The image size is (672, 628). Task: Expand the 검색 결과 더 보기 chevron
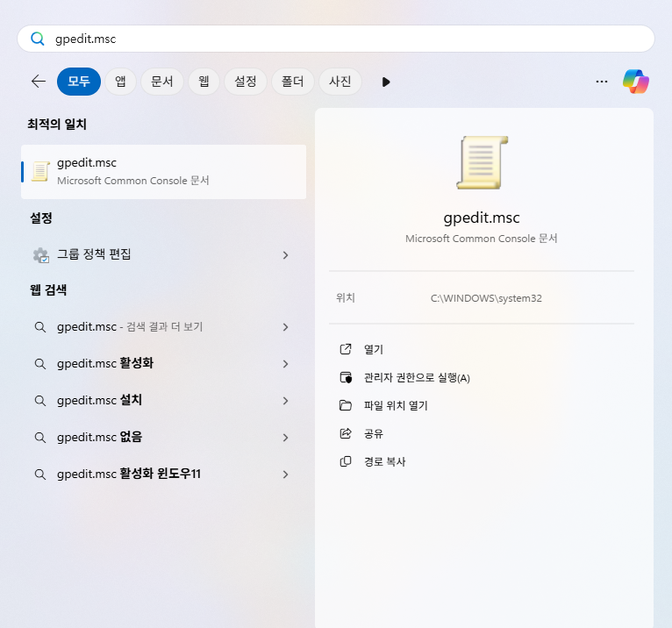[x=285, y=327]
